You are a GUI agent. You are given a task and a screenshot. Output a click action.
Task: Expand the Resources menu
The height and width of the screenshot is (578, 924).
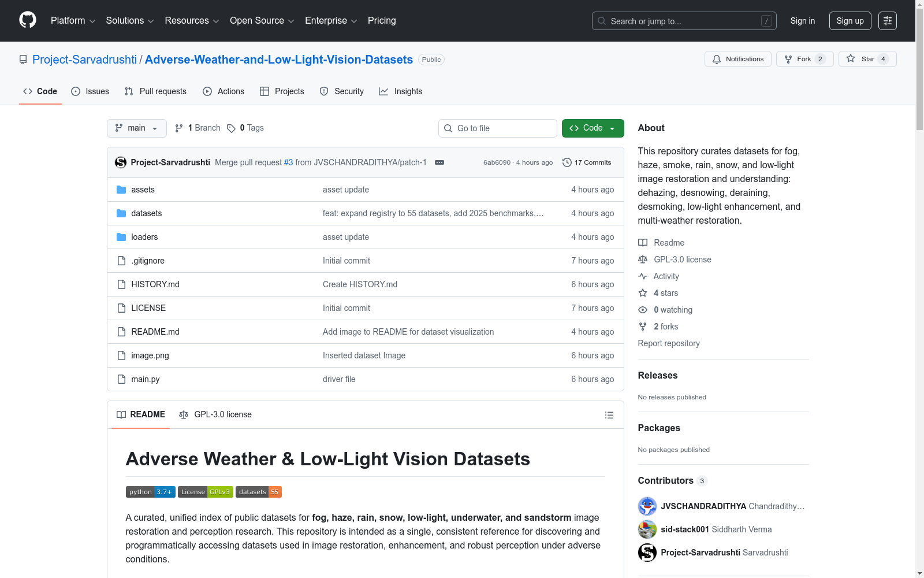[x=192, y=21]
